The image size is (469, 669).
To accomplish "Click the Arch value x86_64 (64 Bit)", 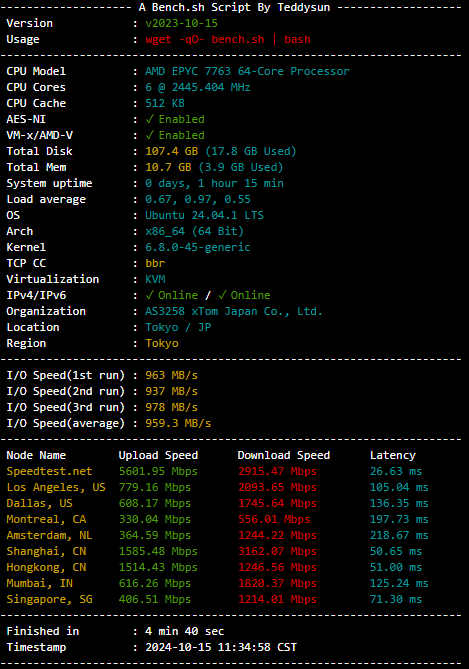I will [x=194, y=231].
